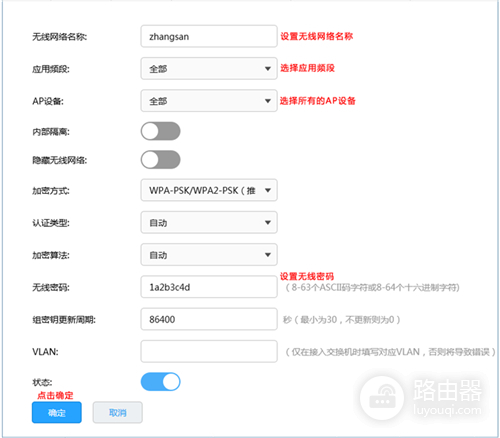Screen dimensions: 500x438
Task: Click the wireless password field 1a2b3c4d
Action: point(209,287)
